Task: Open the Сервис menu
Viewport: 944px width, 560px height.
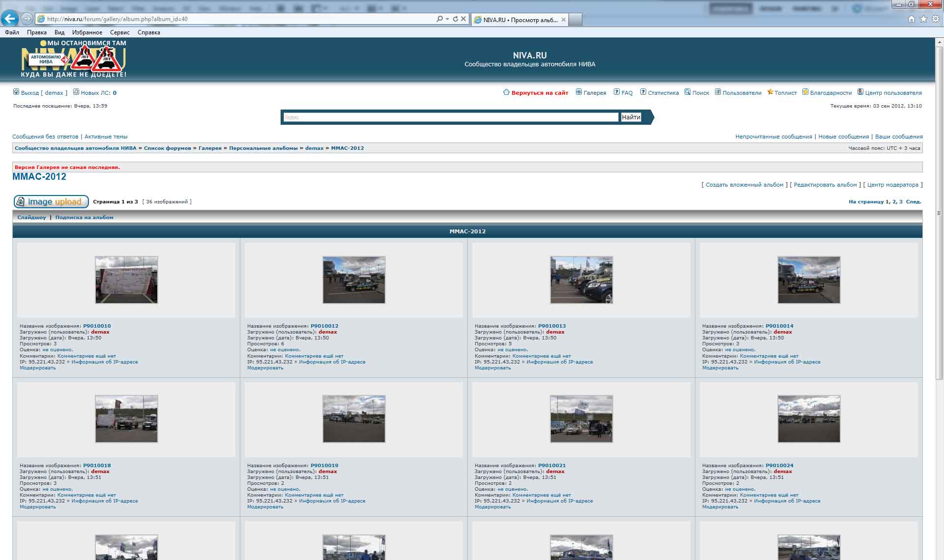Action: [119, 32]
